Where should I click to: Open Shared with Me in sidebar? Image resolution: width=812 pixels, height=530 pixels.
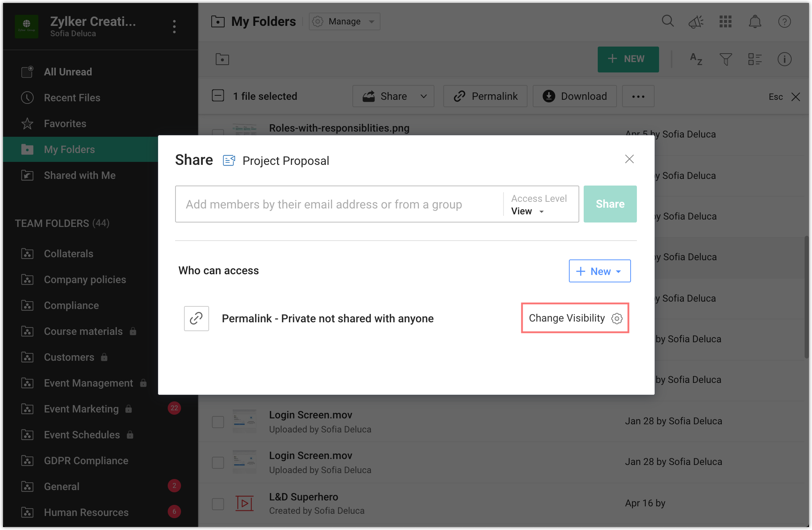pyautogui.click(x=79, y=175)
